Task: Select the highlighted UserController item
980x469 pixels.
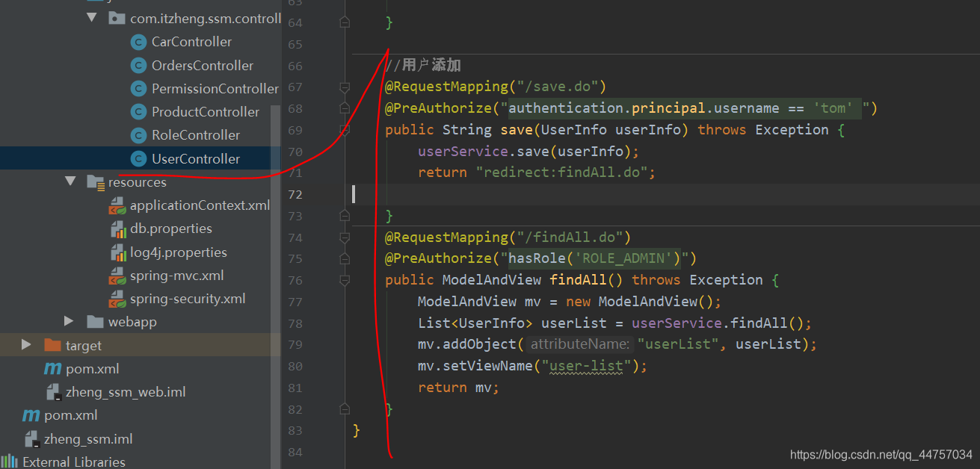Action: coord(196,158)
